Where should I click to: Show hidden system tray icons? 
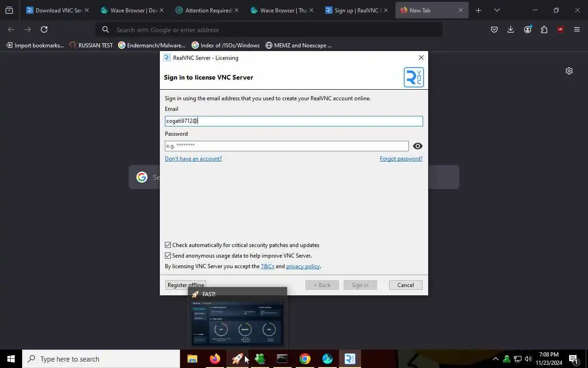click(495, 359)
